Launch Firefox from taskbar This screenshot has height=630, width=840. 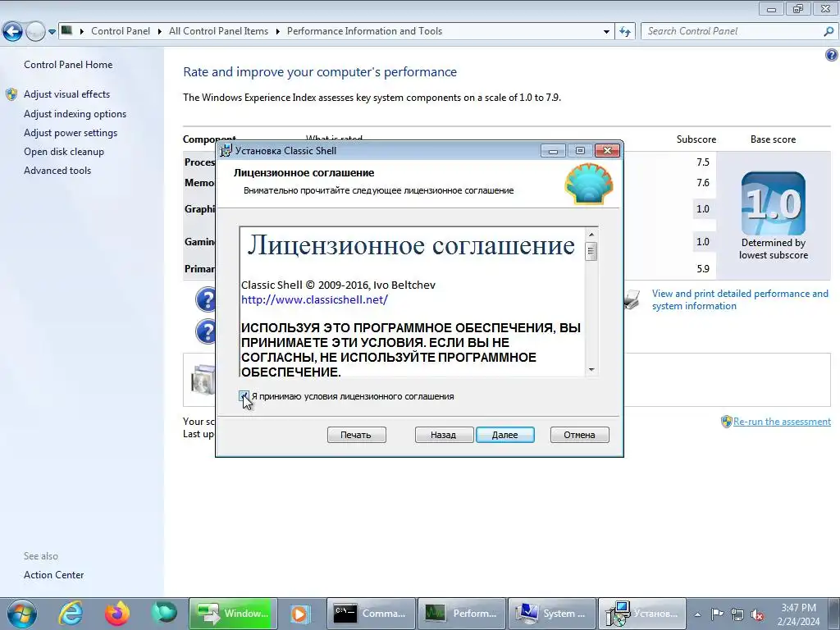coord(117,614)
